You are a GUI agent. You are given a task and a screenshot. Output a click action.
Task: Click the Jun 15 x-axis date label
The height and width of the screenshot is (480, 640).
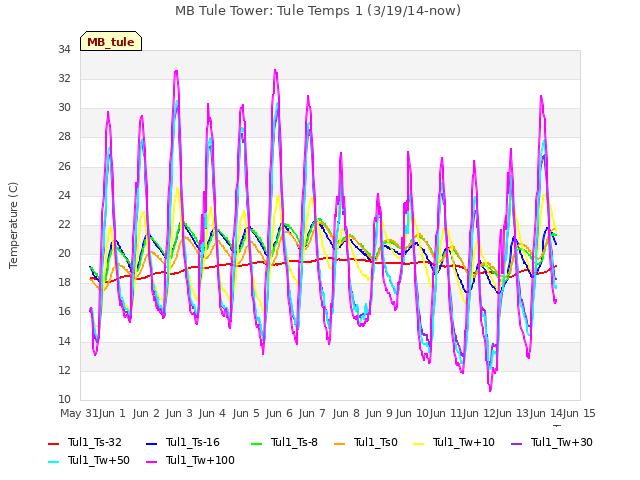579,413
